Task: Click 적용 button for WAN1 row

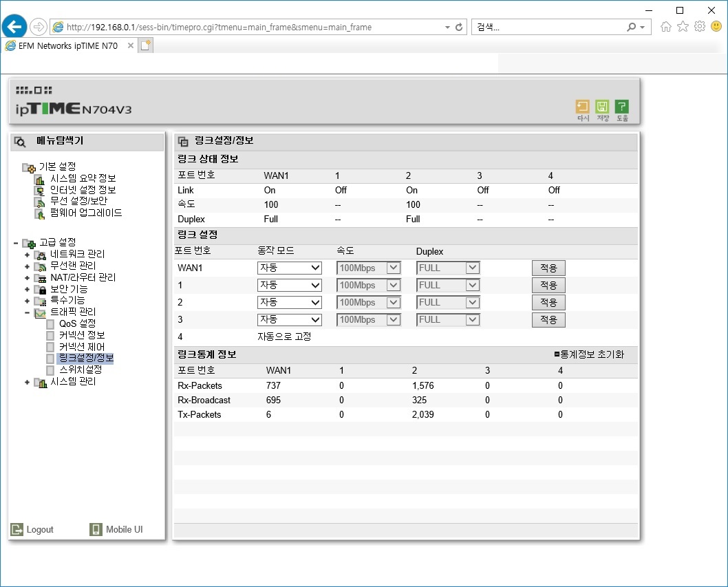Action: point(548,268)
